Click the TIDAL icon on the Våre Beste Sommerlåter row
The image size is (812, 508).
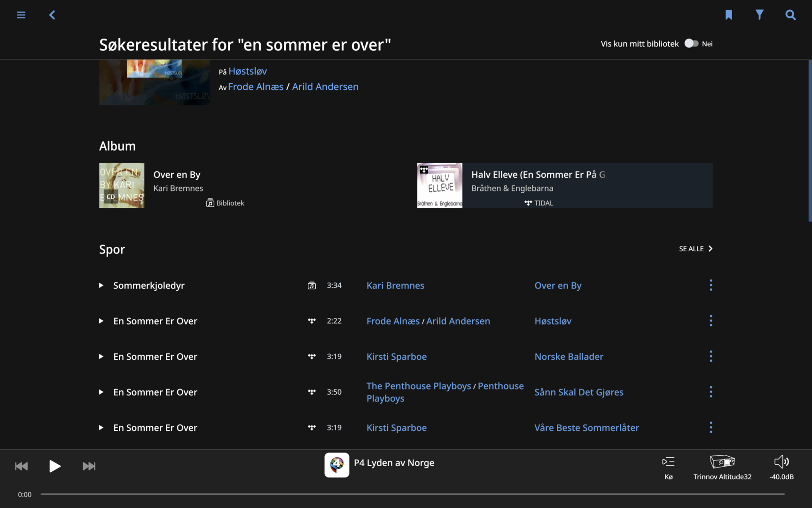click(312, 428)
